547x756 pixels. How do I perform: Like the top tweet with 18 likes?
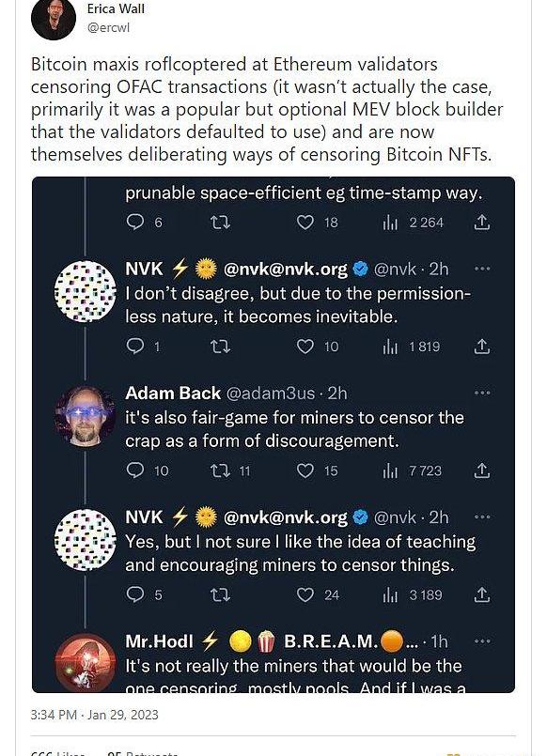pyautogui.click(x=305, y=222)
